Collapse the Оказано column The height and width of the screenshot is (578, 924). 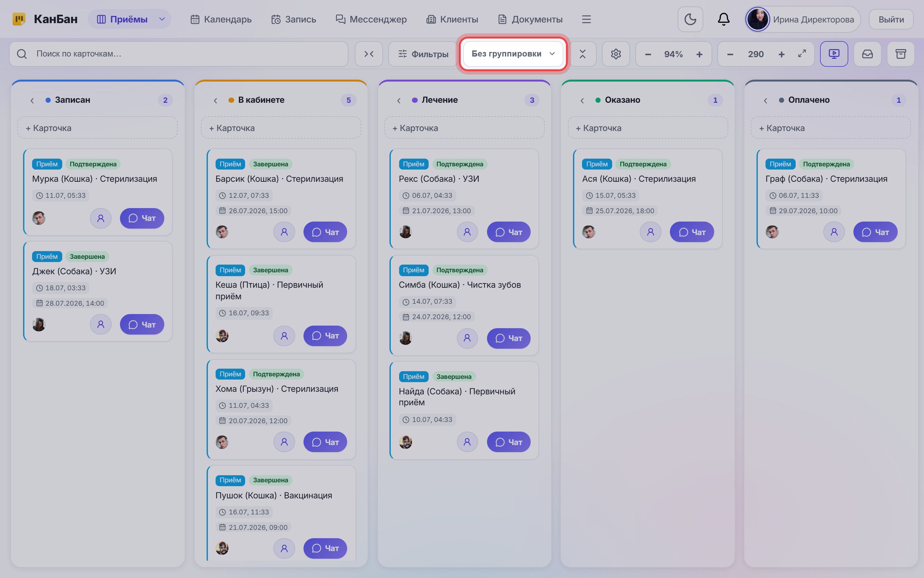pyautogui.click(x=582, y=101)
